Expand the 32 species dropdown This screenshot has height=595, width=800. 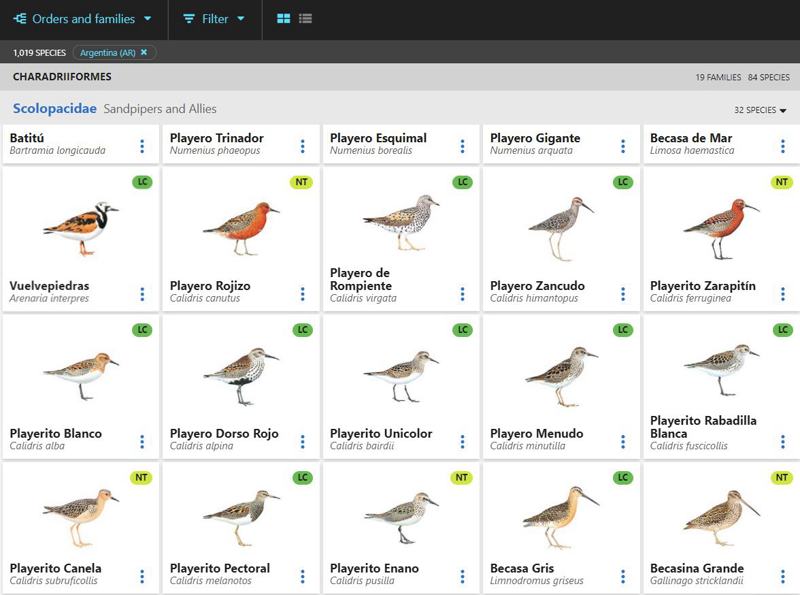point(760,110)
